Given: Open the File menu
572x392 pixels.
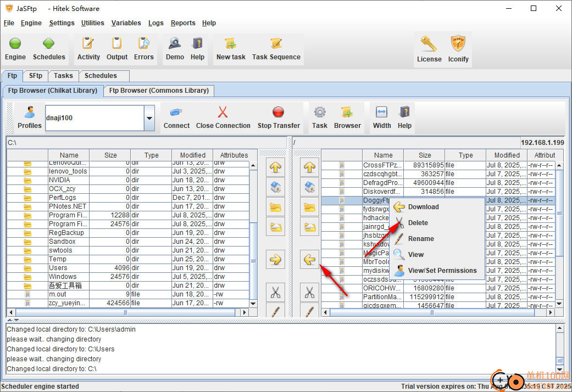Looking at the screenshot, I should [9, 23].
